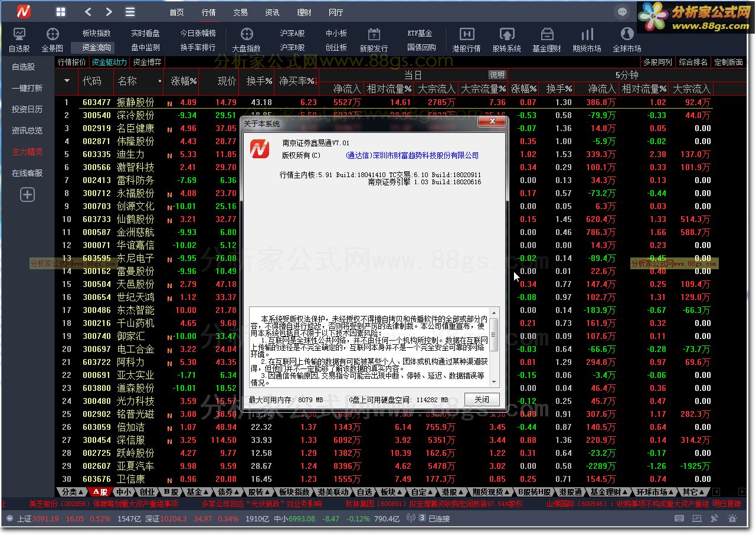The height and width of the screenshot is (535, 756).
Task: Click the license text scrollbar in about dialog
Action: click(x=495, y=348)
